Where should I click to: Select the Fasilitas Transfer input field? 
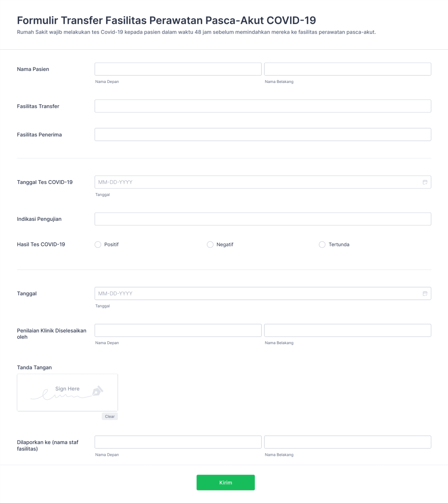click(263, 106)
